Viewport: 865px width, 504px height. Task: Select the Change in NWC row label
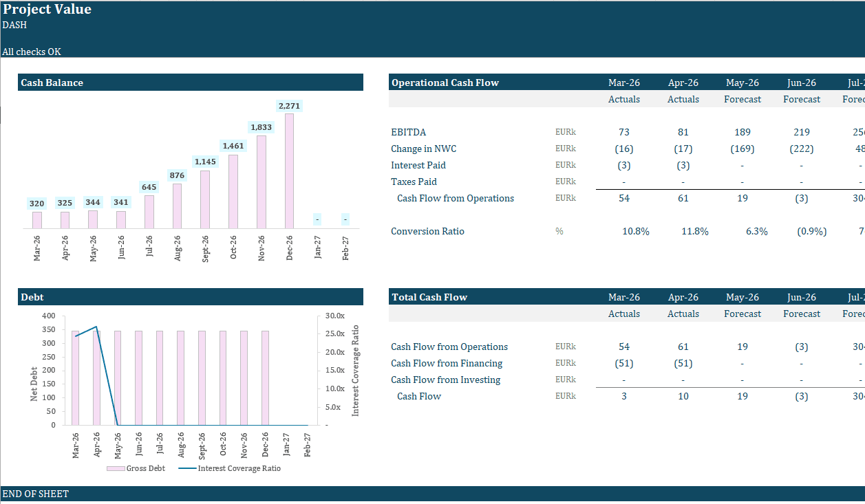[x=423, y=148]
